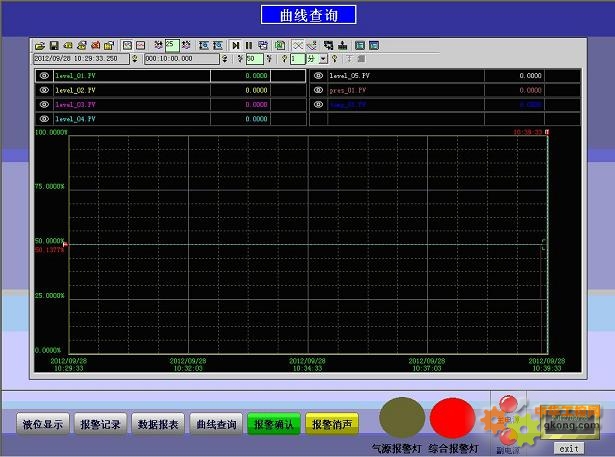615x457 pixels.
Task: Click the save disk icon in toolbar
Action: click(54, 46)
